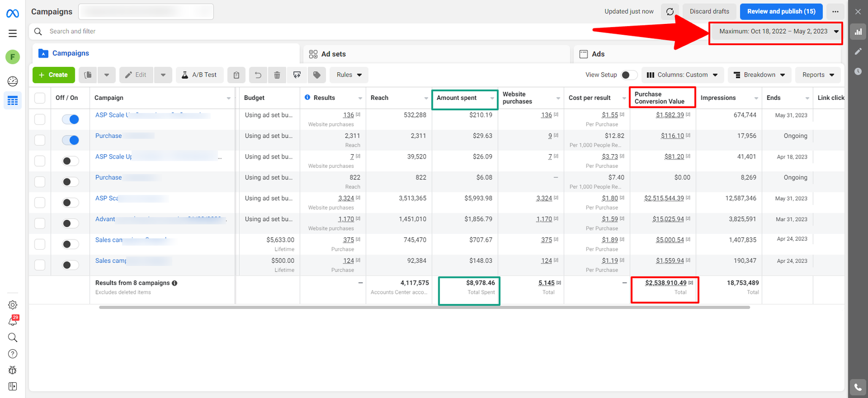Click Review and publish (15) button
The image size is (868, 398).
(x=781, y=11)
